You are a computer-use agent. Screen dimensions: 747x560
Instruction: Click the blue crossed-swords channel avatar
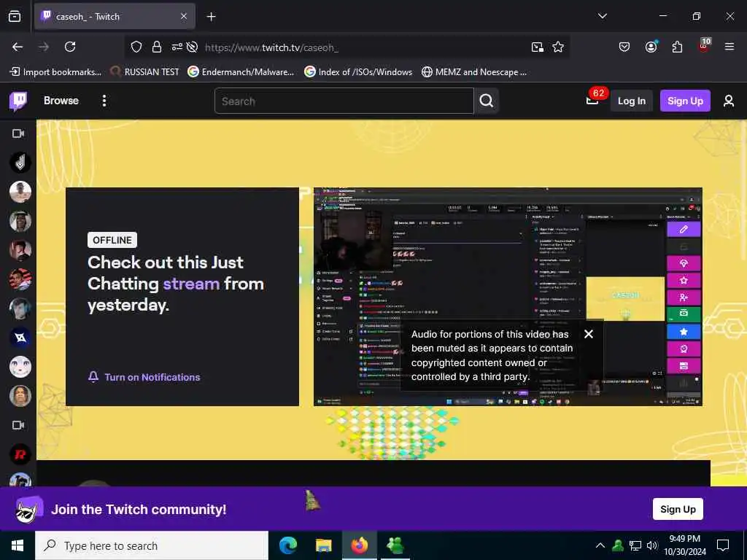[x=20, y=338]
